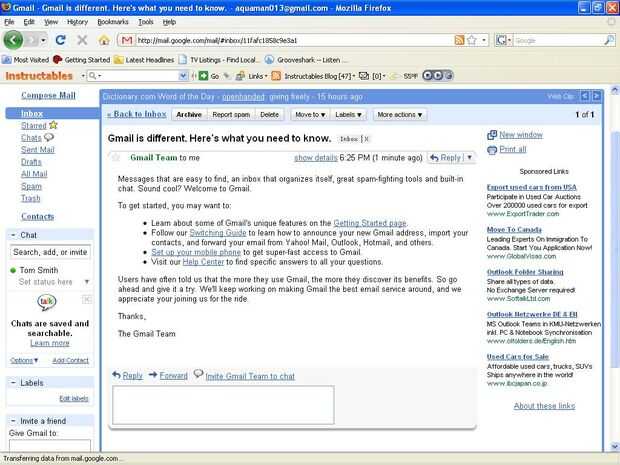Viewport: 620px width, 465px height.
Task: Open the Sent Mail folder
Action: (x=38, y=150)
